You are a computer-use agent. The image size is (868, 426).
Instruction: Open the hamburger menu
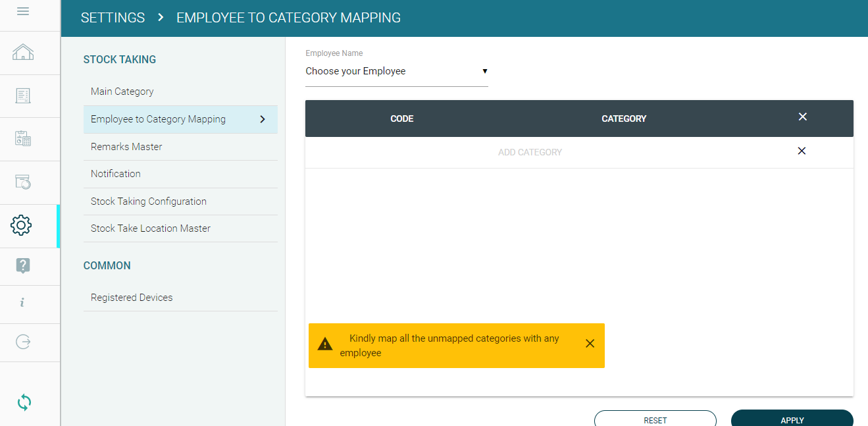tap(23, 11)
